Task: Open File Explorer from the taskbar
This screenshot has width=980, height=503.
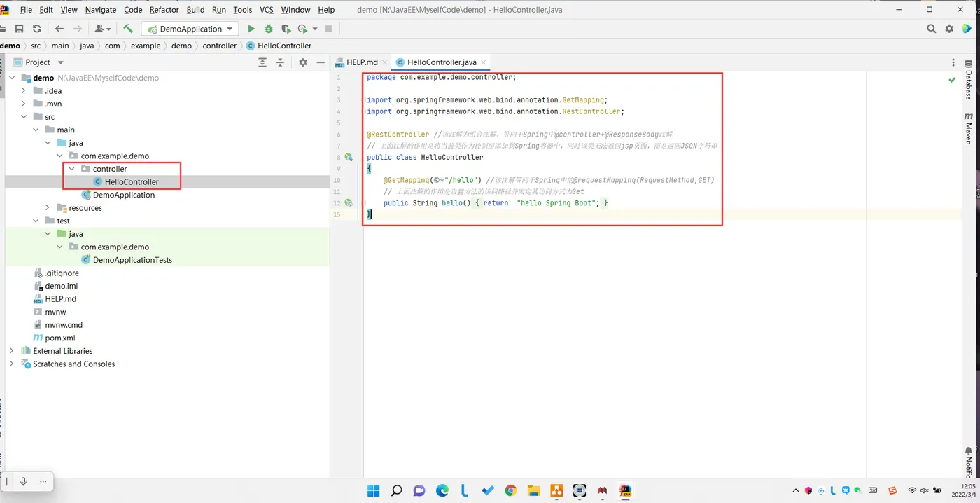Action: point(533,491)
